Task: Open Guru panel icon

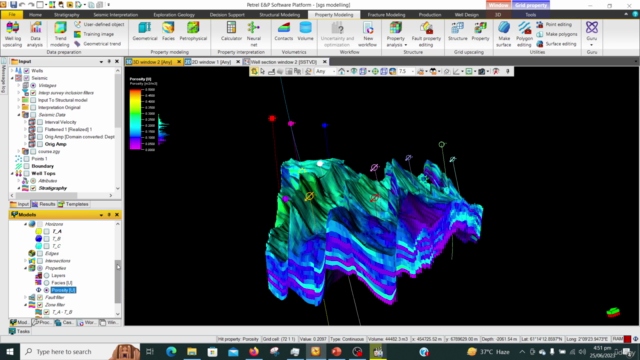Action: (x=592, y=31)
